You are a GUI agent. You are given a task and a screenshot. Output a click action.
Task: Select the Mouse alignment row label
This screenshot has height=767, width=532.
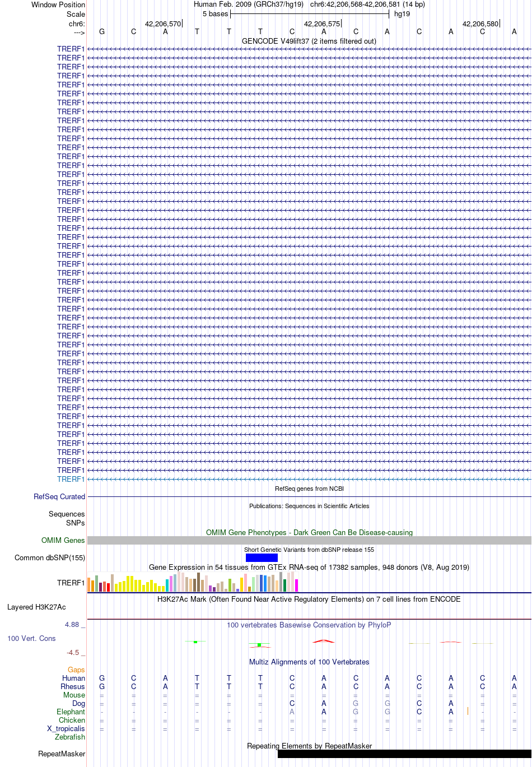pos(74,695)
